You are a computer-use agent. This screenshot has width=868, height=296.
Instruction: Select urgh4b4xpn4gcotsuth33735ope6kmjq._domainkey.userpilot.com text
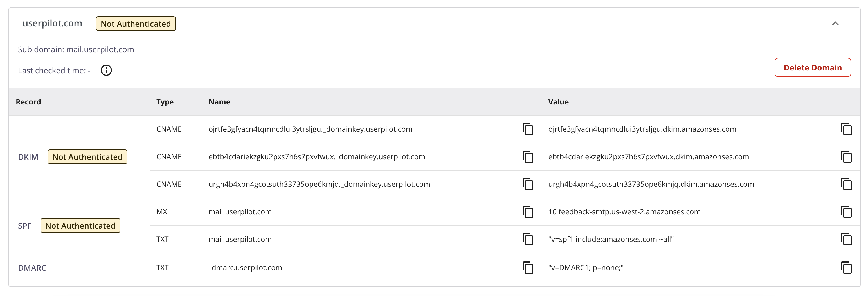click(x=319, y=184)
